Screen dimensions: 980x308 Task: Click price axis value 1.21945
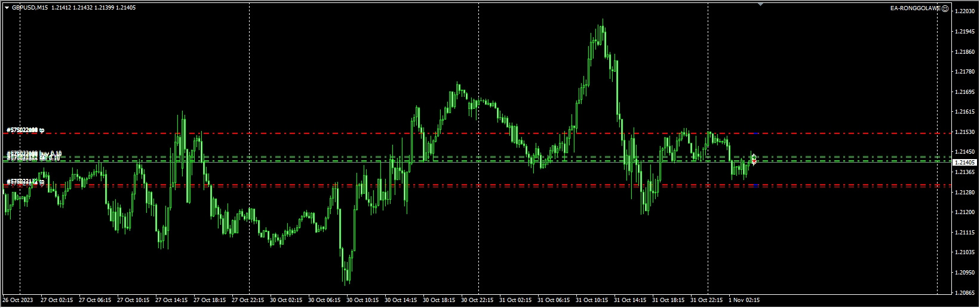pyautogui.click(x=965, y=31)
